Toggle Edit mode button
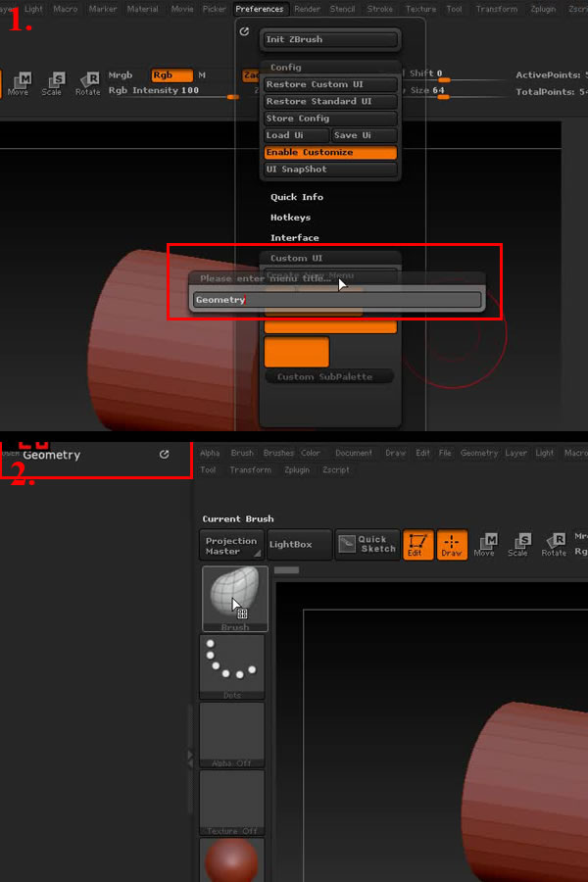 [418, 545]
